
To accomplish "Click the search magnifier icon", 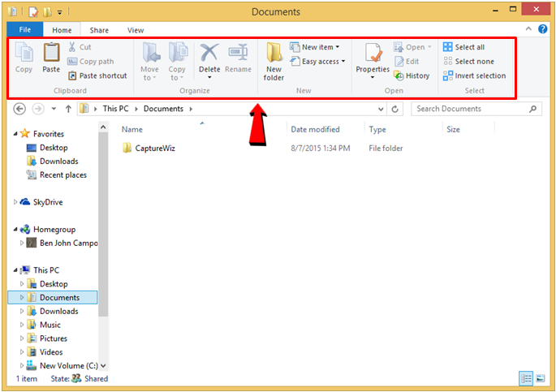I will [533, 109].
